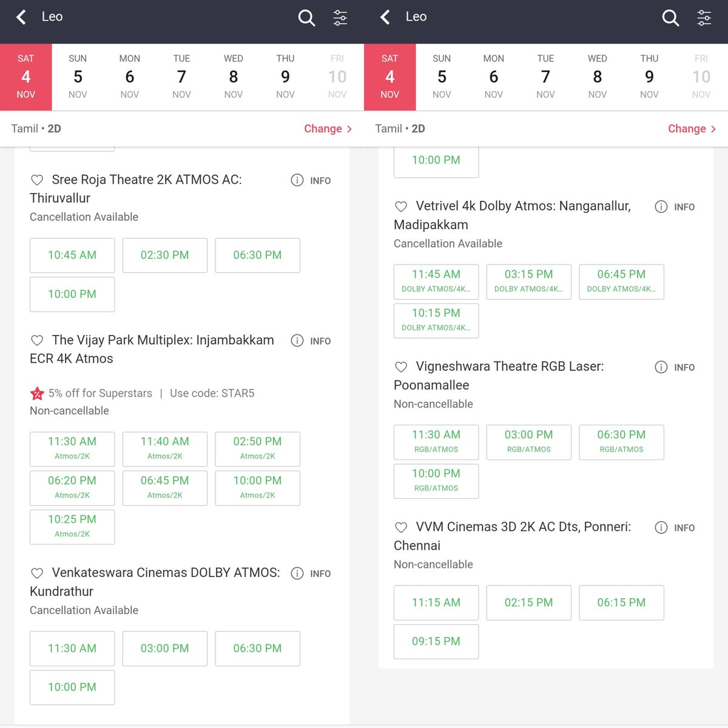Favorite Sree Roja Theatre with heart icon
Screen dimensions: 728x728
coord(37,180)
